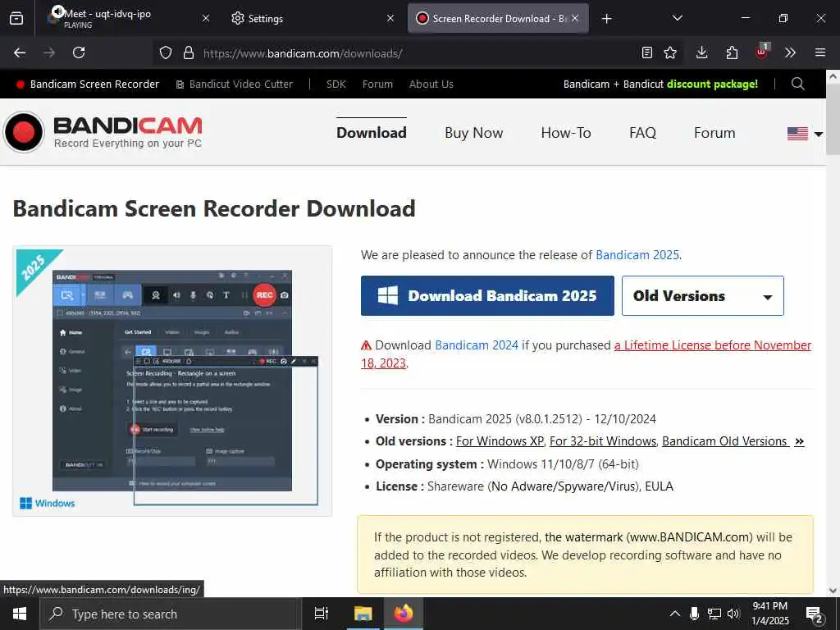Viewport: 840px width, 630px height.
Task: Click Bandicam Screen Recorder top link
Action: click(88, 84)
